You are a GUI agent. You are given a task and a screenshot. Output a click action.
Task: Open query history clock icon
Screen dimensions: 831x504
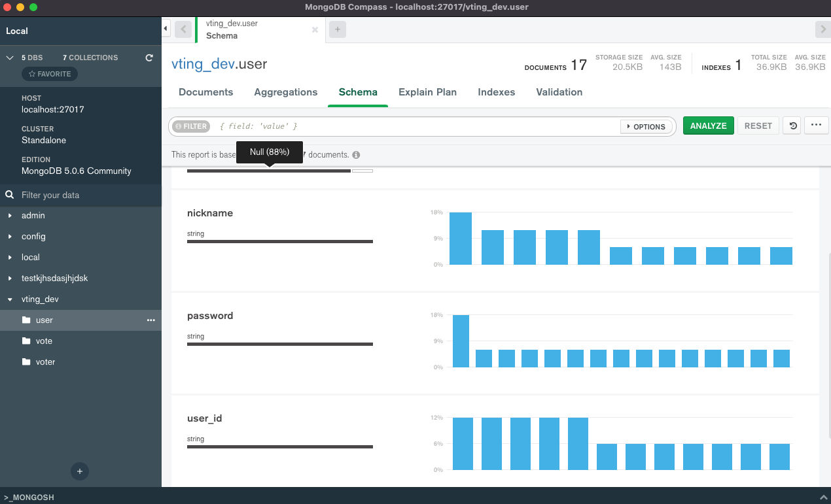click(792, 126)
